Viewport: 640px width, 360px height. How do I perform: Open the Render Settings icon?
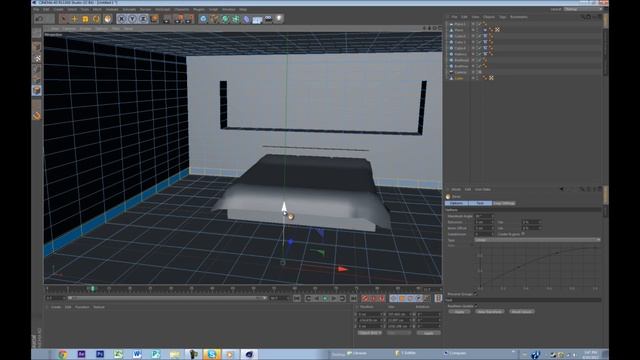[x=189, y=19]
